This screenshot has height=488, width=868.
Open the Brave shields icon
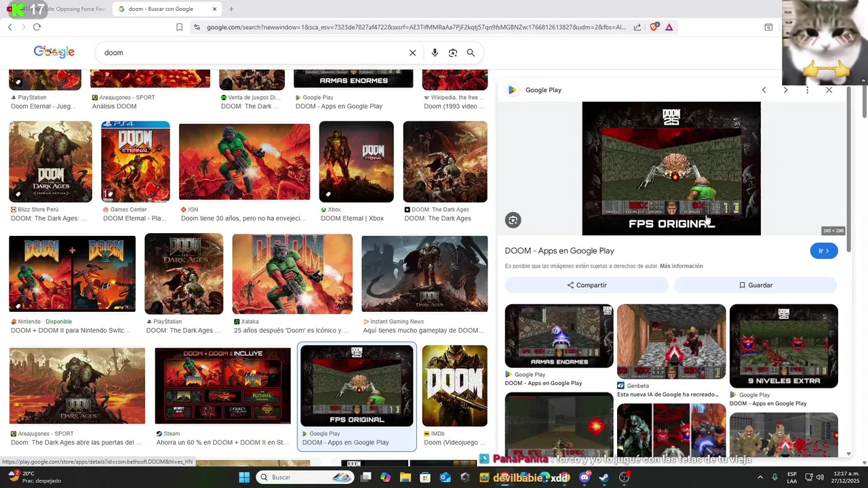click(654, 27)
